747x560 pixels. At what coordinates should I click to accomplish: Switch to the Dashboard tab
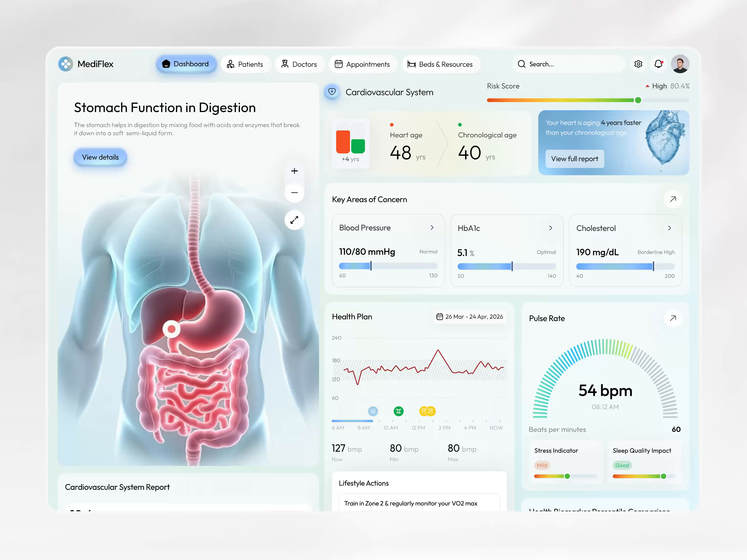click(x=186, y=64)
